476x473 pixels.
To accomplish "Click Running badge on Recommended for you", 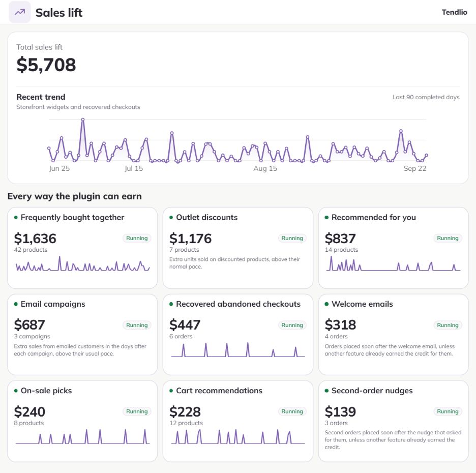I will (x=448, y=238).
